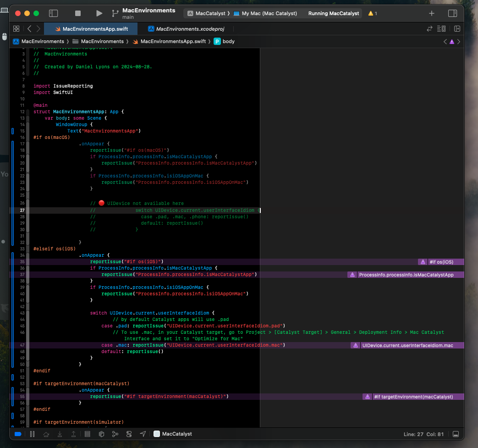Open the source control branch icon
The image size is (478, 448).
(x=115, y=13)
